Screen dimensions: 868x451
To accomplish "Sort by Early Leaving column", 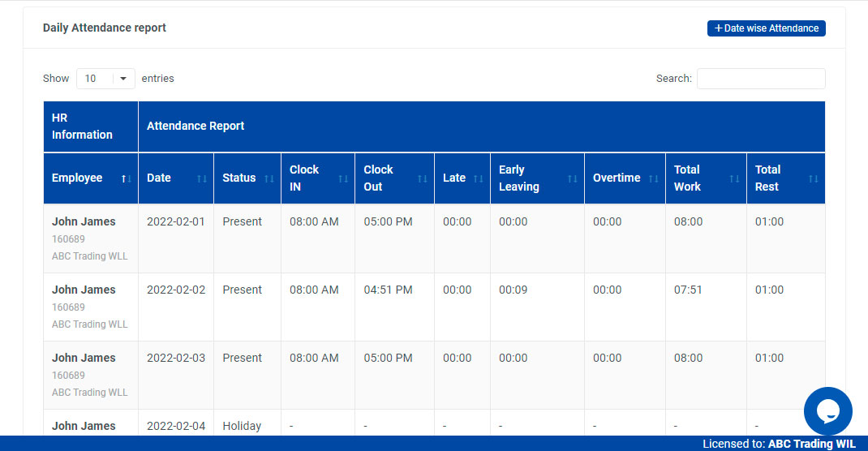I will [572, 178].
